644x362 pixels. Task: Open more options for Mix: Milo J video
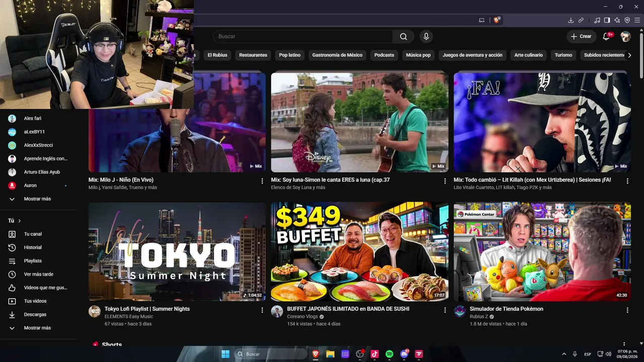262,181
